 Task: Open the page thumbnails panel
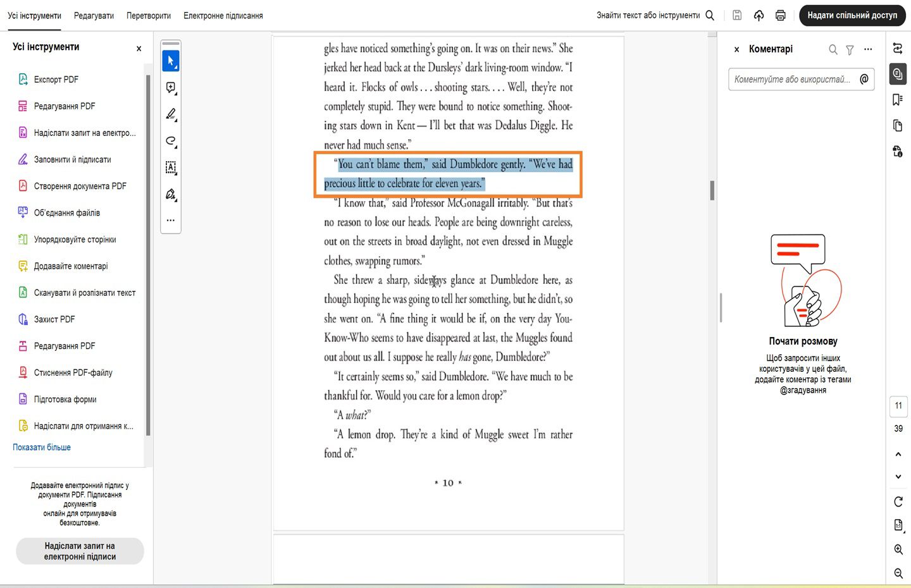pyautogui.click(x=898, y=126)
